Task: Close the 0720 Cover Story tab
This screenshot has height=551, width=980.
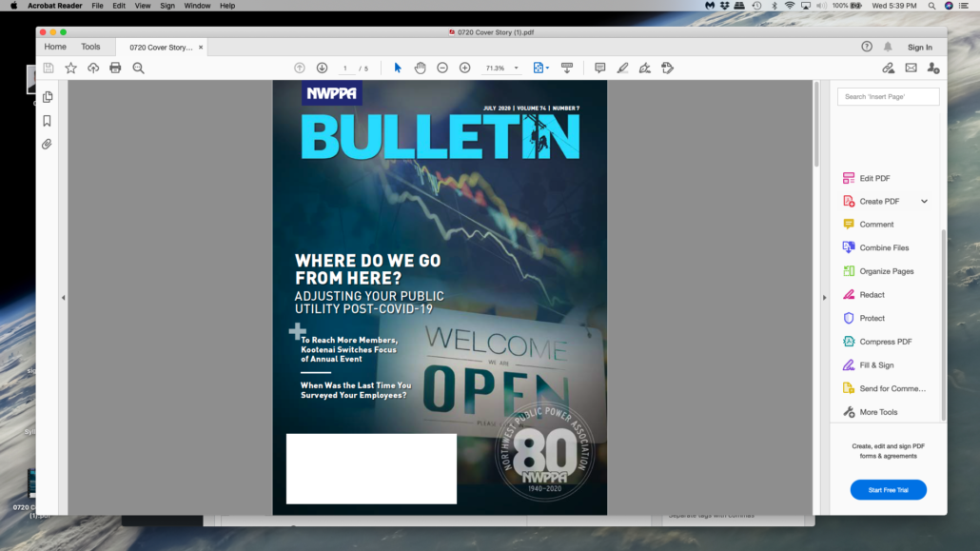Action: pos(201,48)
